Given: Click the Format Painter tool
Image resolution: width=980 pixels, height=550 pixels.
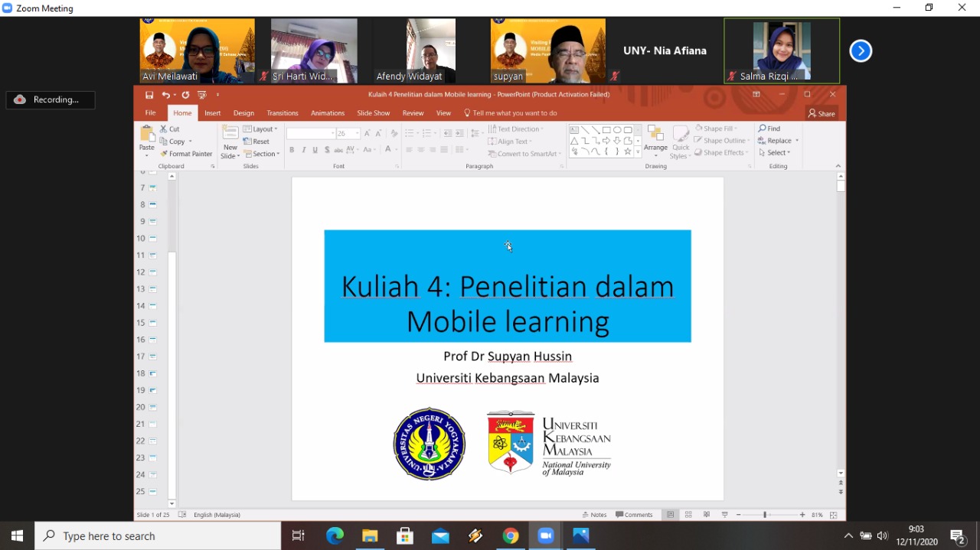Looking at the screenshot, I should click(x=186, y=154).
